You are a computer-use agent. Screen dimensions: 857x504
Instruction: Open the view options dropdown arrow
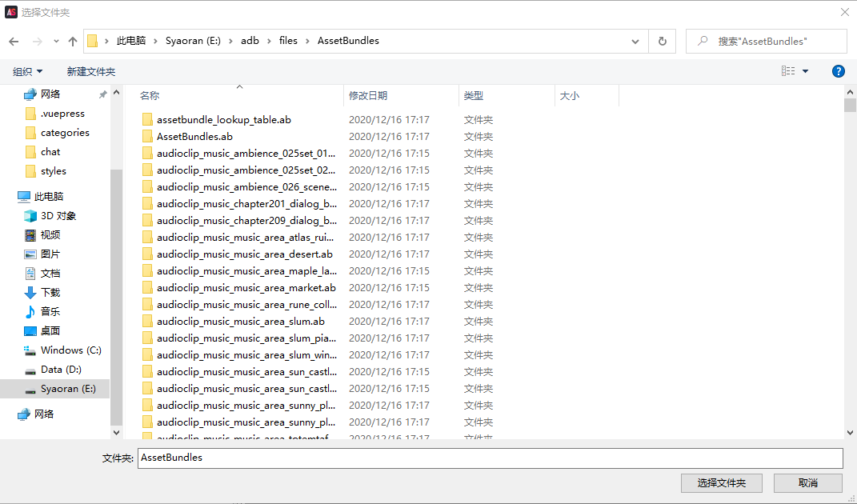tap(805, 71)
